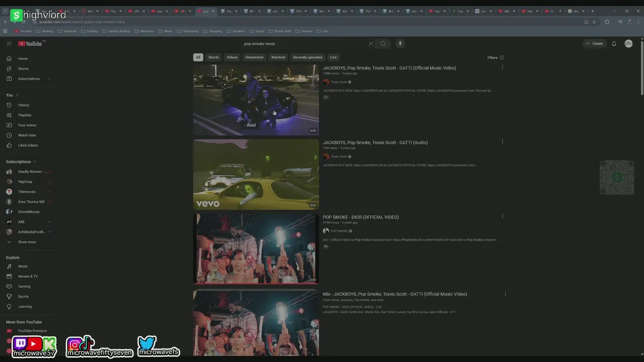
Task: Explore Movies & TV category
Action: point(29,277)
